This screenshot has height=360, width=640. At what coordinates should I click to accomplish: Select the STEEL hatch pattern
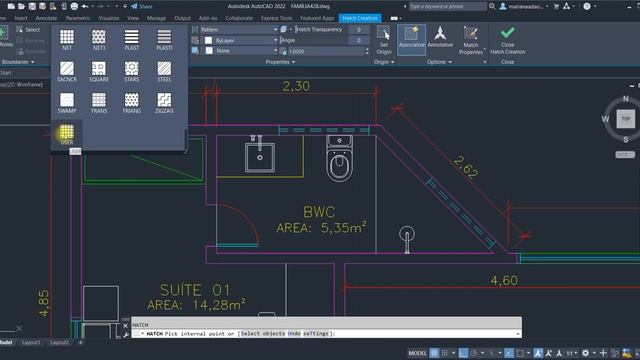click(164, 71)
